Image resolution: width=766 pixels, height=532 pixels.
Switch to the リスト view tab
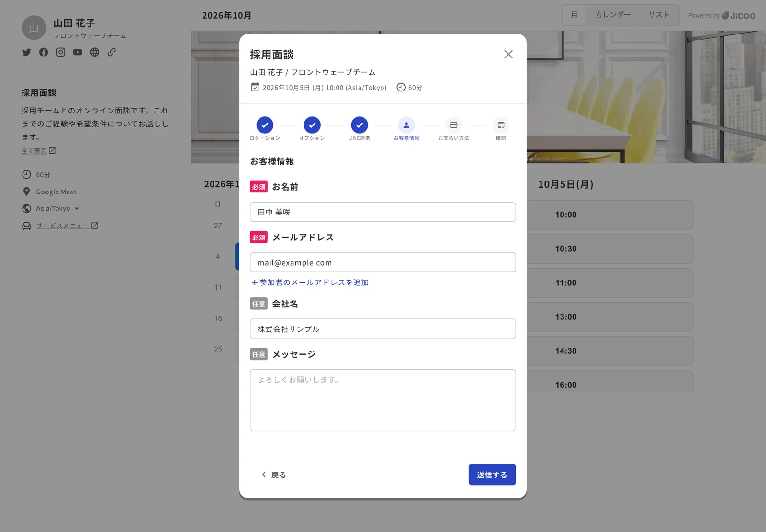click(x=659, y=15)
